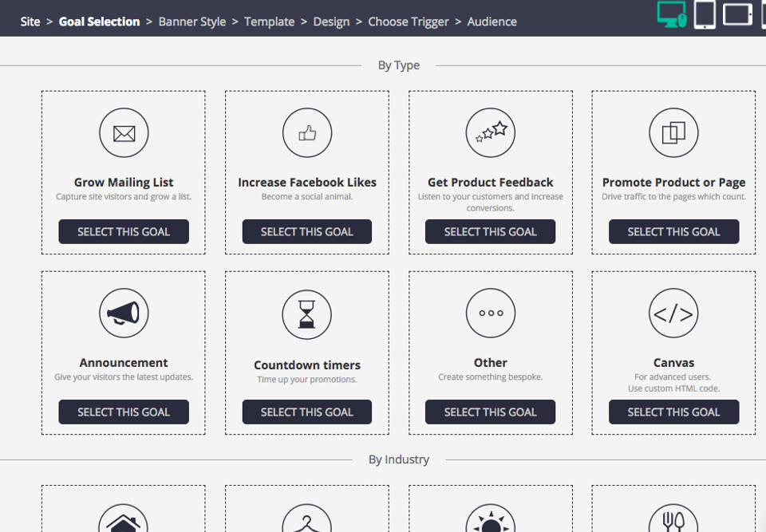Click the envelope icon for Grow Mailing List

pyautogui.click(x=124, y=133)
